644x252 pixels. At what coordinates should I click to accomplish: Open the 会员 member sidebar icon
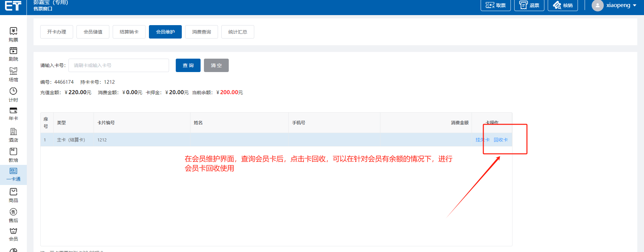(x=13, y=232)
